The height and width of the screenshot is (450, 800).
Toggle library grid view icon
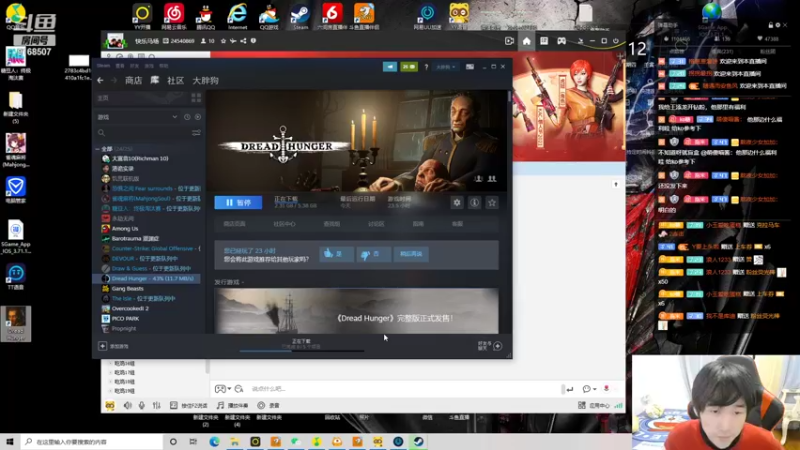tap(196, 97)
